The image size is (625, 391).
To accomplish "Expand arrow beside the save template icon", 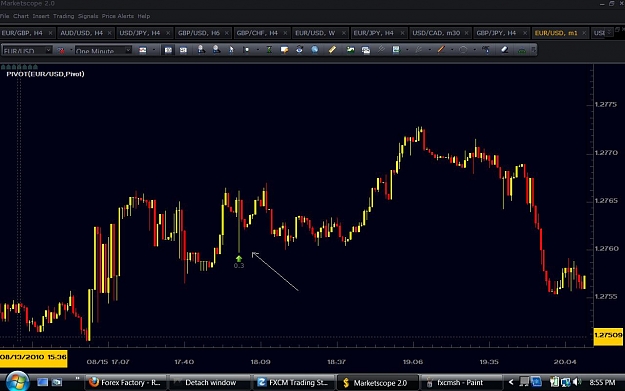I will pos(407,50).
